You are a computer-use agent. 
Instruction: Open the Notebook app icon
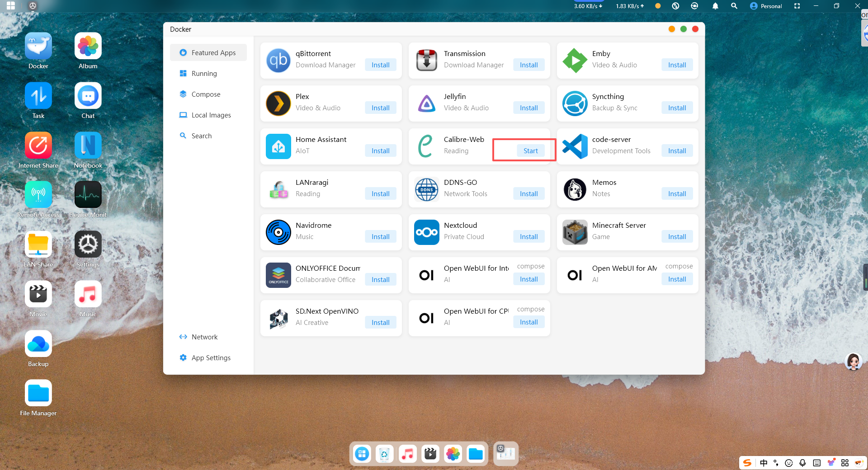[x=88, y=146]
